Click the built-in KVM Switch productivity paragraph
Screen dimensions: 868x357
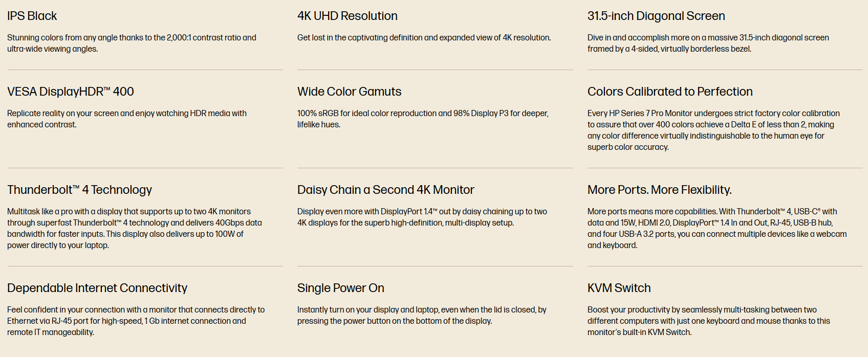[708, 321]
